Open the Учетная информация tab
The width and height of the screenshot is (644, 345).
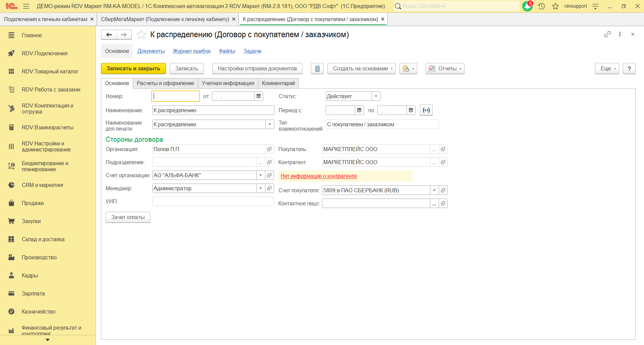click(x=228, y=83)
